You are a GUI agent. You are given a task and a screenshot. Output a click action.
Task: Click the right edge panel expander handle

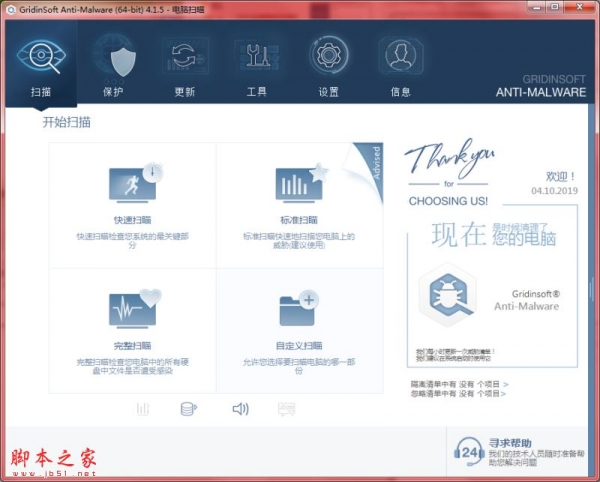[x=591, y=290]
